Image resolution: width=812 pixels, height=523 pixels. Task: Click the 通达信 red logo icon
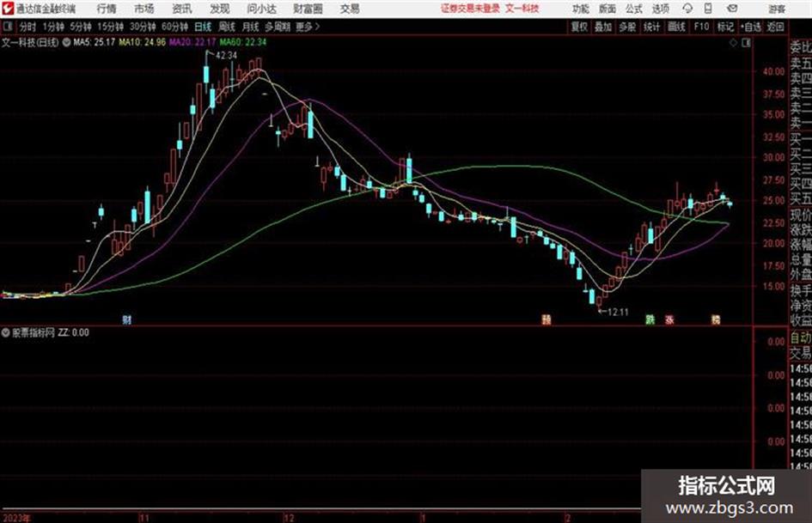(x=8, y=9)
